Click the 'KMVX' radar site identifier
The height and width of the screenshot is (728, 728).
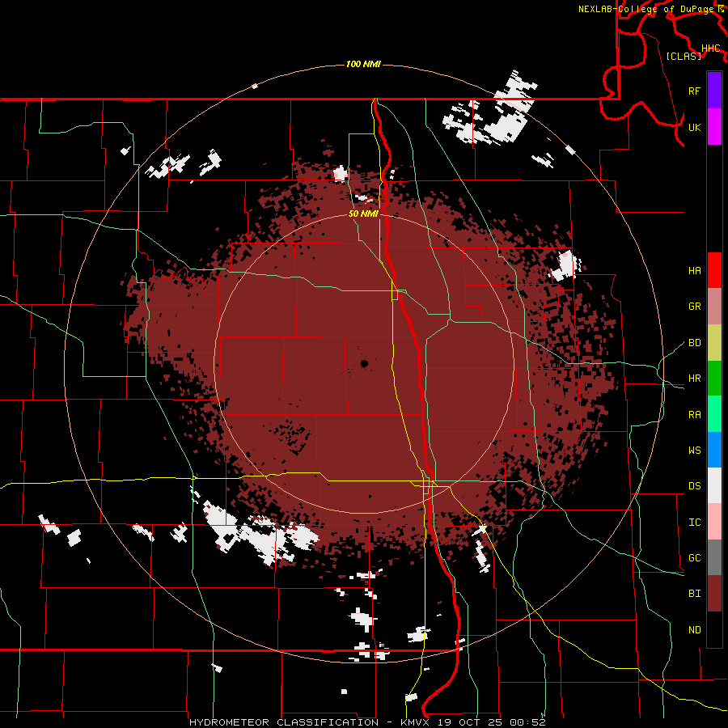click(x=417, y=722)
